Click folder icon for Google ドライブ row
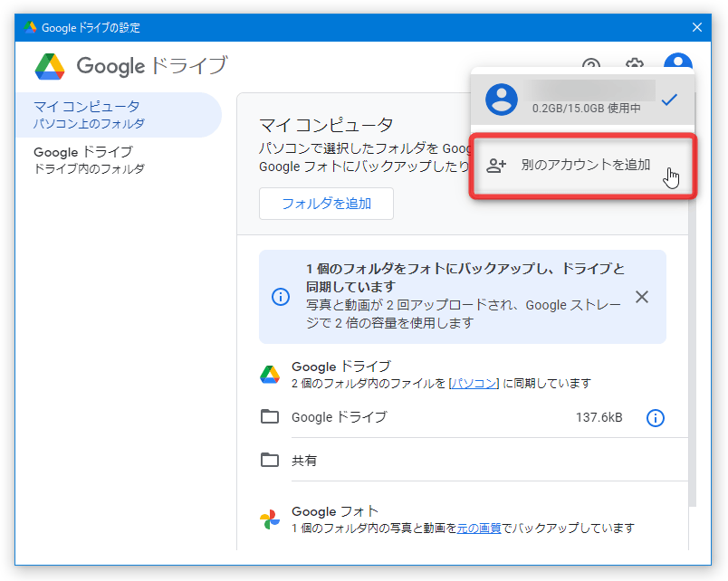728x581 pixels. pyautogui.click(x=270, y=416)
